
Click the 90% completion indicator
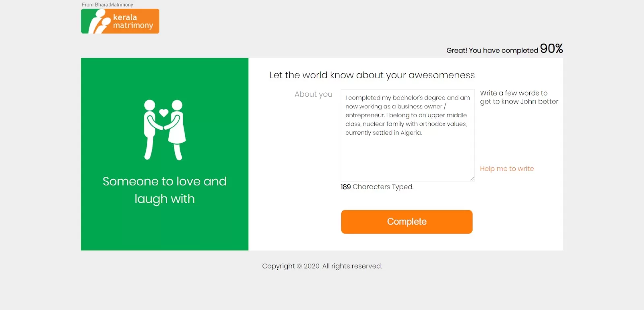click(x=551, y=49)
